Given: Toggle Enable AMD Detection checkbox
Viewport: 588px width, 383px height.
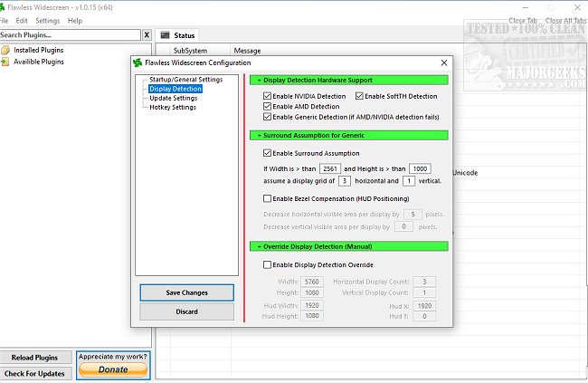Looking at the screenshot, I should pyautogui.click(x=267, y=107).
